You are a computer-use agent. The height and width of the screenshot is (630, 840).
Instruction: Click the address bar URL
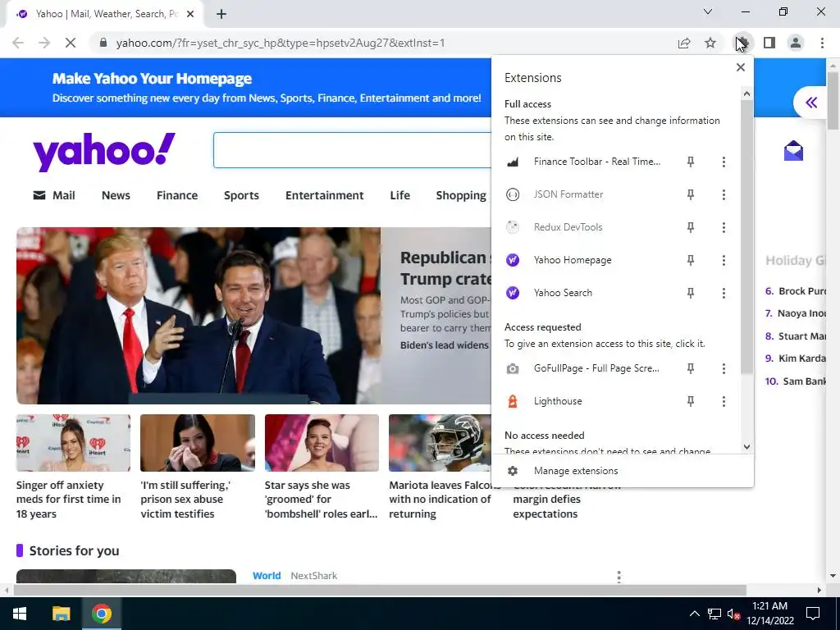click(281, 43)
